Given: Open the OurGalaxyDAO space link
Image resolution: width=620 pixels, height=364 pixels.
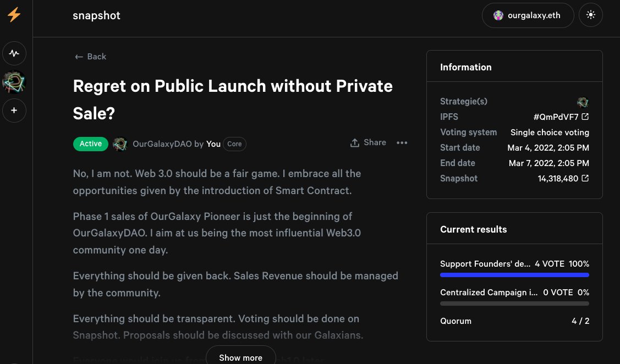Looking at the screenshot, I should tap(162, 144).
